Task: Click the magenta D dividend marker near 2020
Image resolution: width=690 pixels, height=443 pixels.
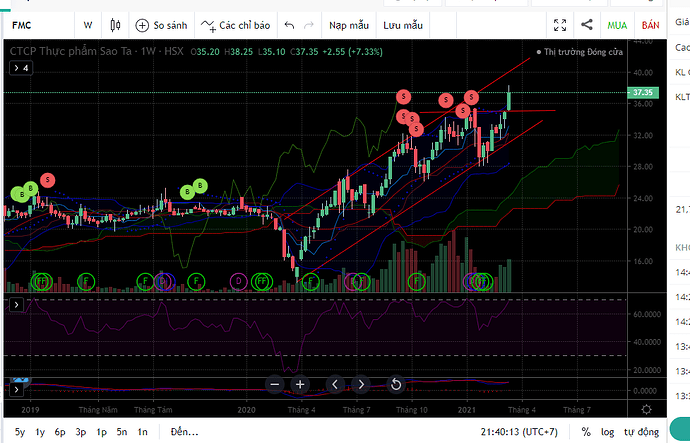Action: [239, 281]
